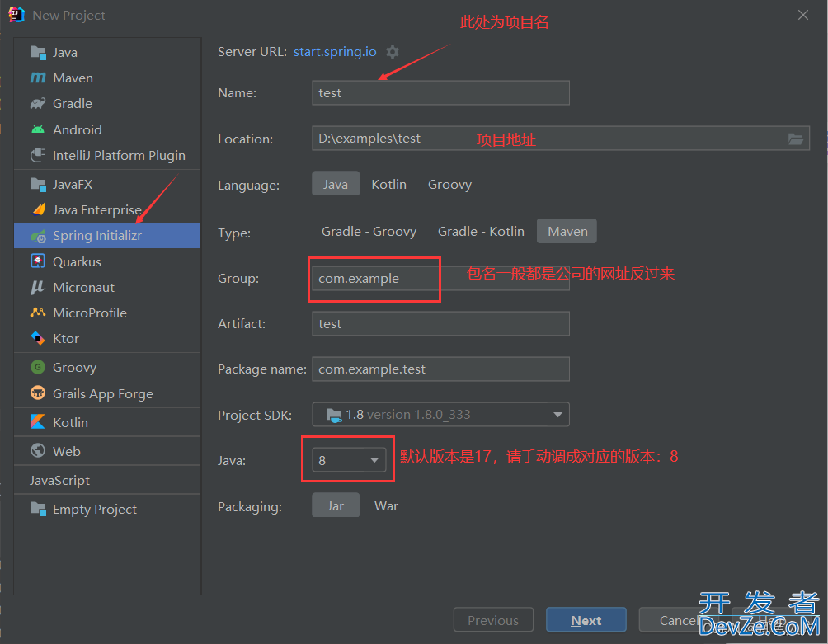Click the Micronaut mu icon
This screenshot has width=828, height=644.
point(38,287)
